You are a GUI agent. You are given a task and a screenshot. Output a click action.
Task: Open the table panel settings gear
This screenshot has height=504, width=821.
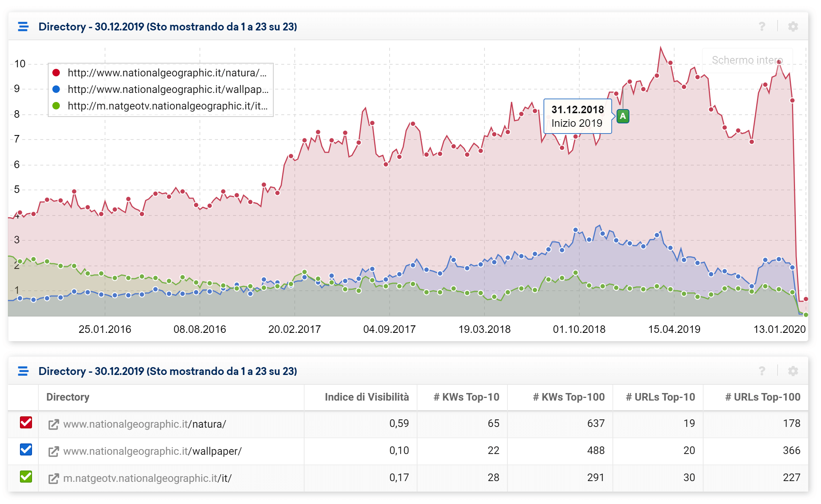point(793,371)
